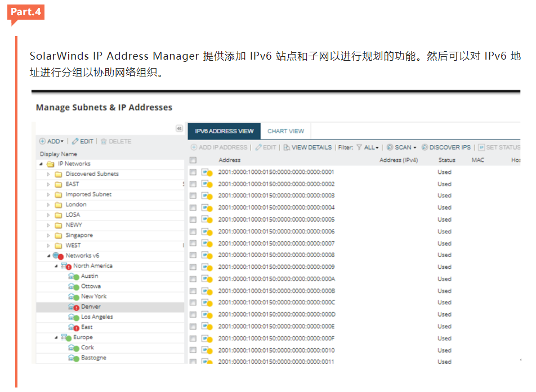This screenshot has height=392, width=536.
Task: Check the box for address ending 000F
Action: click(x=193, y=339)
